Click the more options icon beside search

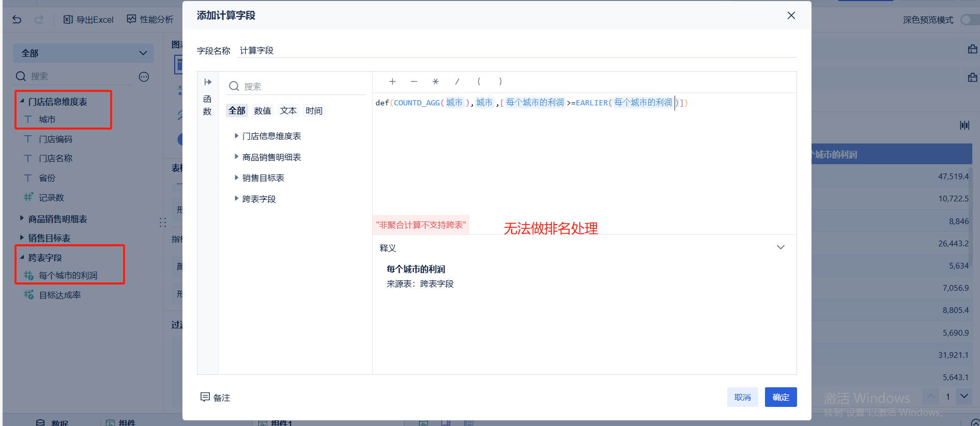[x=144, y=77]
